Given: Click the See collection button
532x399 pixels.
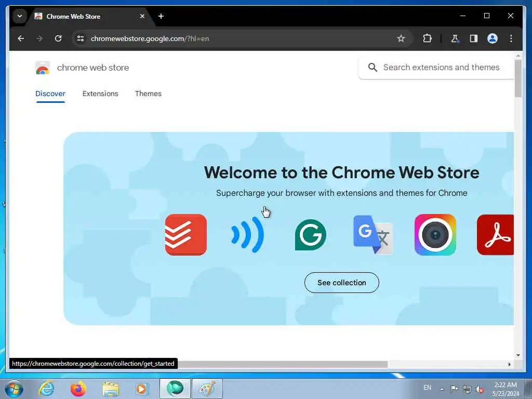Looking at the screenshot, I should (x=342, y=283).
